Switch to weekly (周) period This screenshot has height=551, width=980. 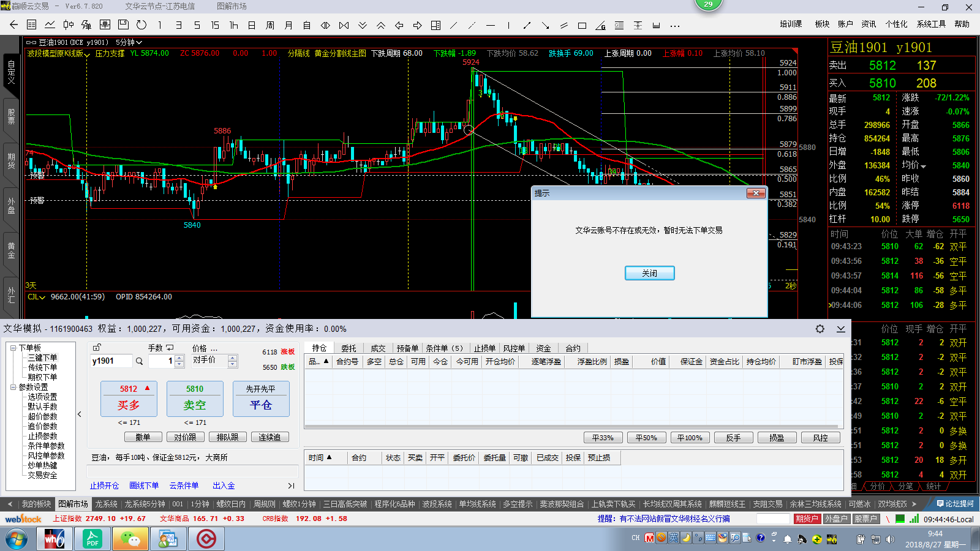click(270, 25)
